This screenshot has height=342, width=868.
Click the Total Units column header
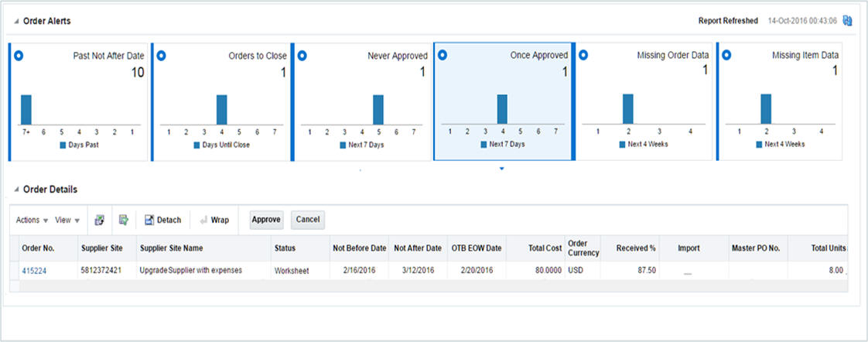pos(818,248)
